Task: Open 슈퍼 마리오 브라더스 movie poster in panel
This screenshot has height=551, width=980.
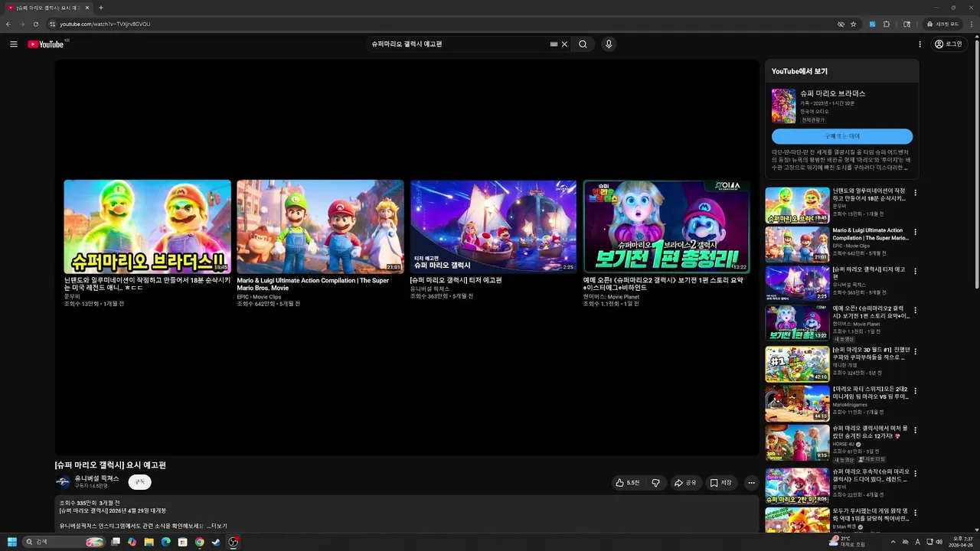Action: (783, 106)
